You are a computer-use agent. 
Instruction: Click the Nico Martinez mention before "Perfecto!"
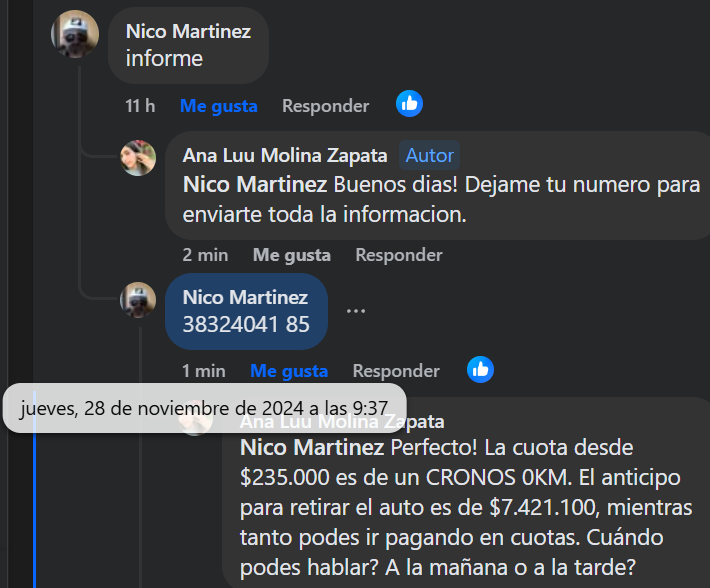[x=312, y=447]
